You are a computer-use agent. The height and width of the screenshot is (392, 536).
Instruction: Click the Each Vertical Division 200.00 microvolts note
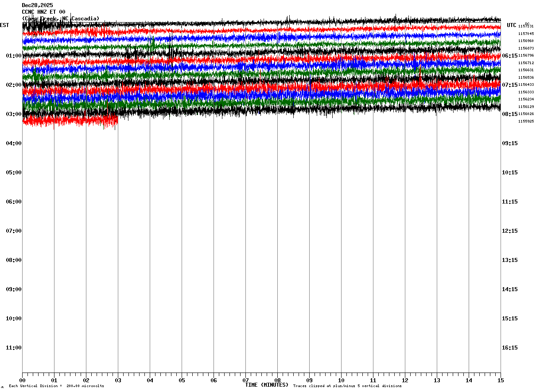[x=56, y=386]
